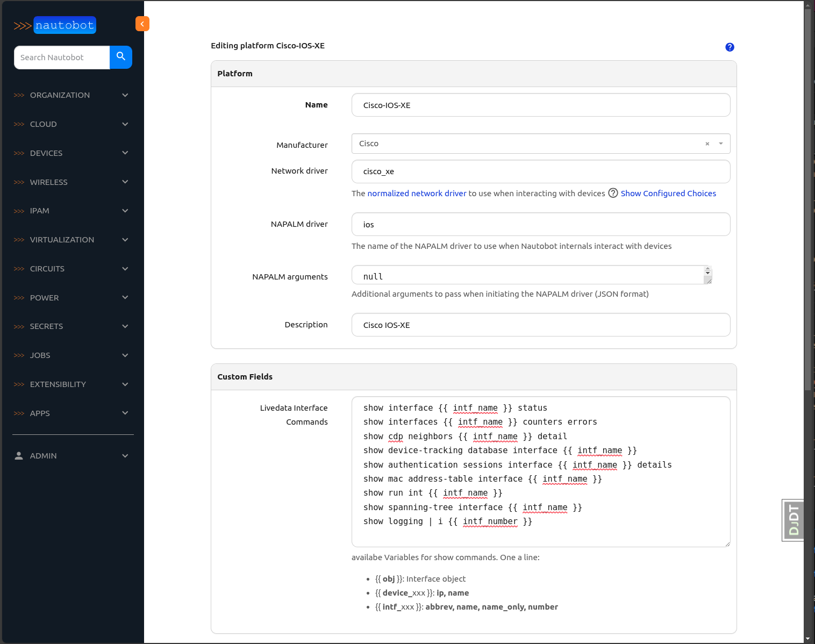Screen dimensions: 815x644
Task: Expand Circuits menu chevron
Action: pyautogui.click(x=125, y=269)
